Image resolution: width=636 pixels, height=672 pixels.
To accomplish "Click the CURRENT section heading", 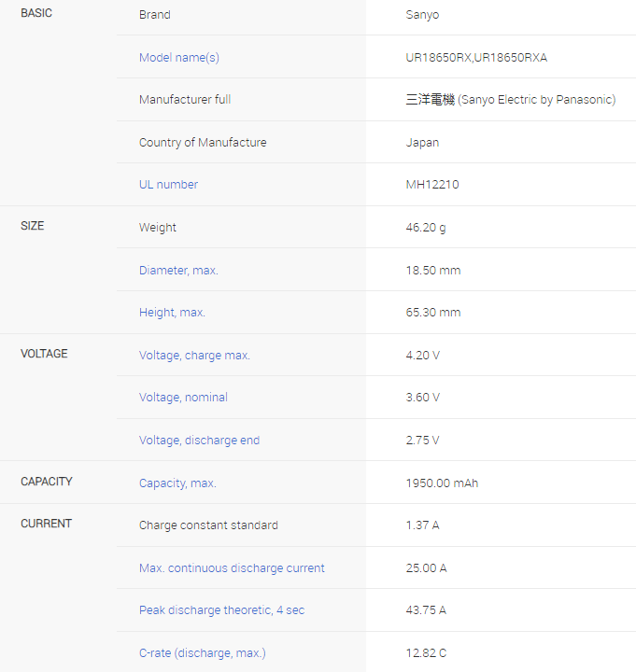I will click(46, 524).
